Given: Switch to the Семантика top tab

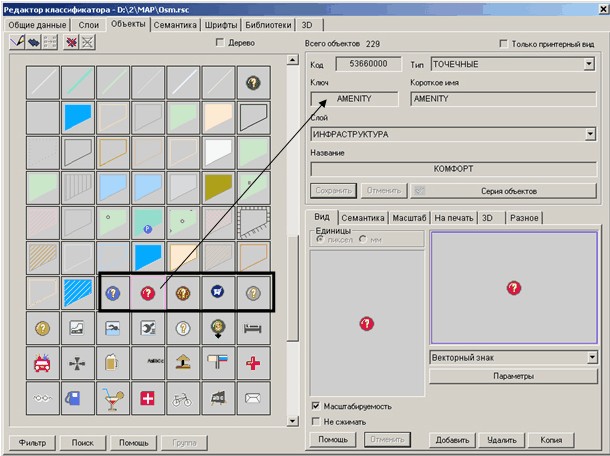Looking at the screenshot, I should pos(175,24).
